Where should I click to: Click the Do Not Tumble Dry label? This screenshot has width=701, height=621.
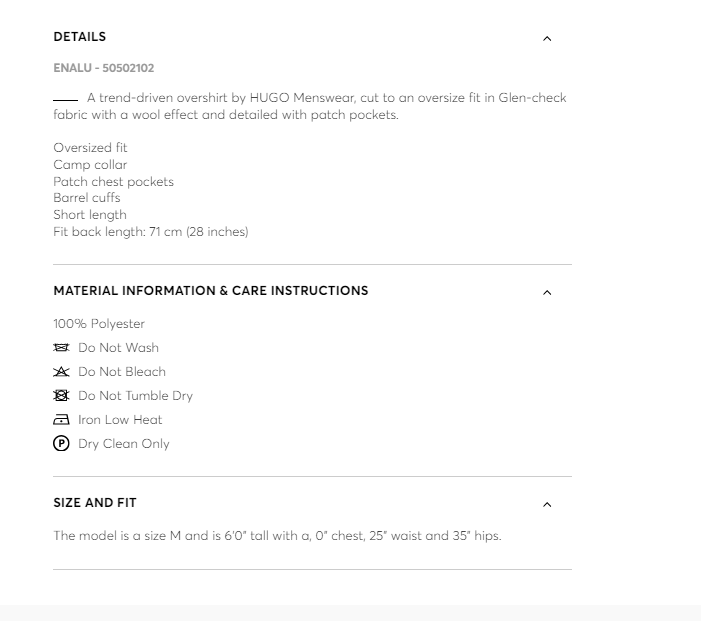point(135,396)
